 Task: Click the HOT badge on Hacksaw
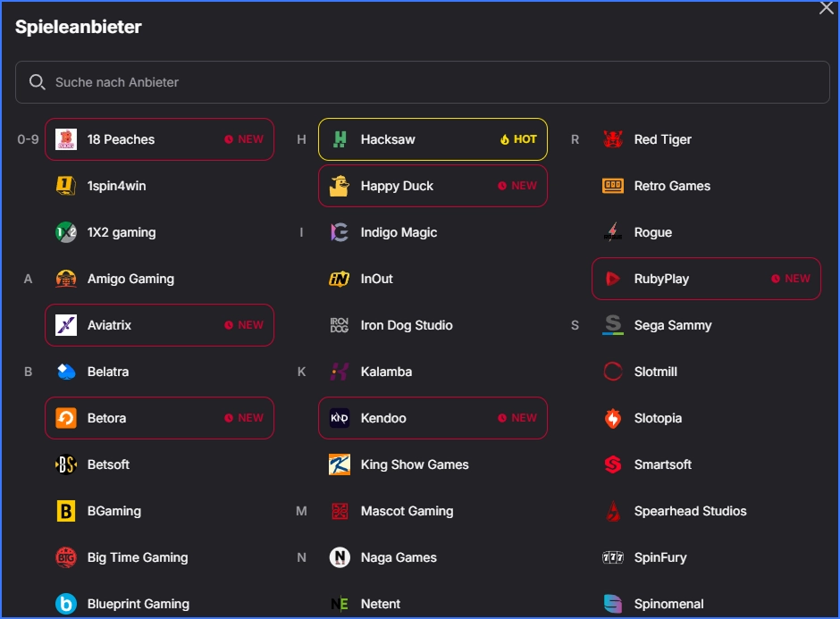tap(518, 139)
